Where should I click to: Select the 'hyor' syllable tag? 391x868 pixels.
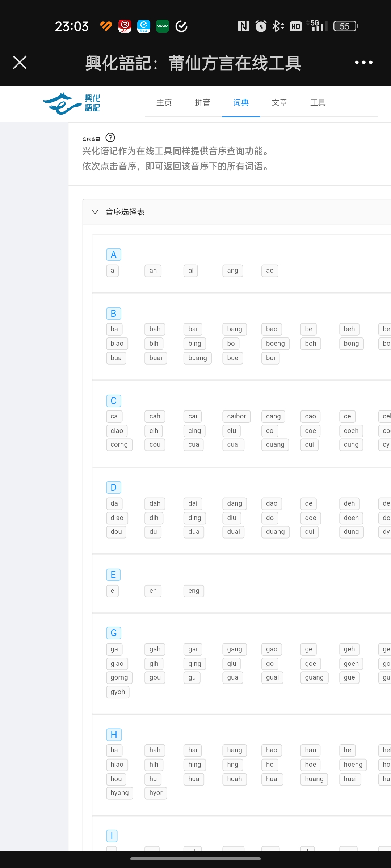tap(156, 793)
